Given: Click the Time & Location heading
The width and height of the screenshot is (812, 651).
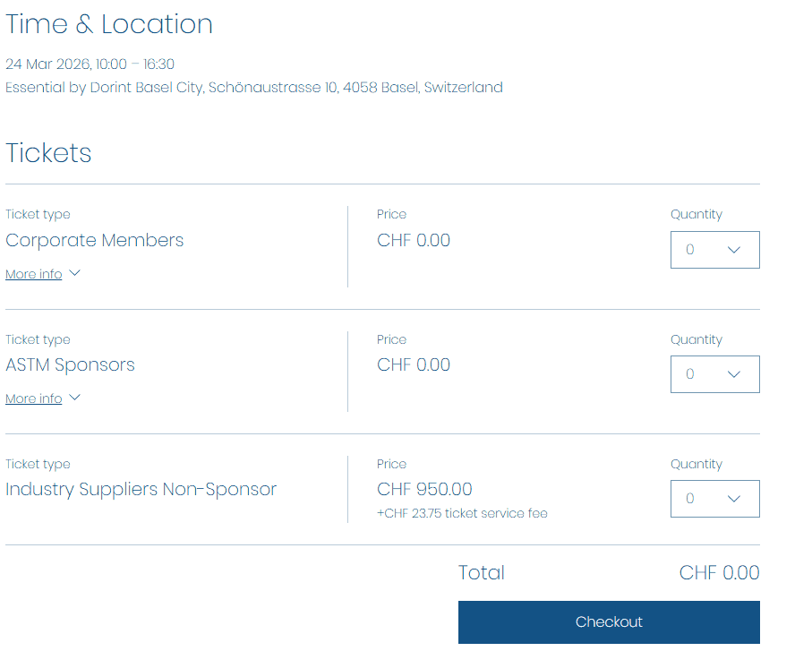Looking at the screenshot, I should tap(109, 24).
